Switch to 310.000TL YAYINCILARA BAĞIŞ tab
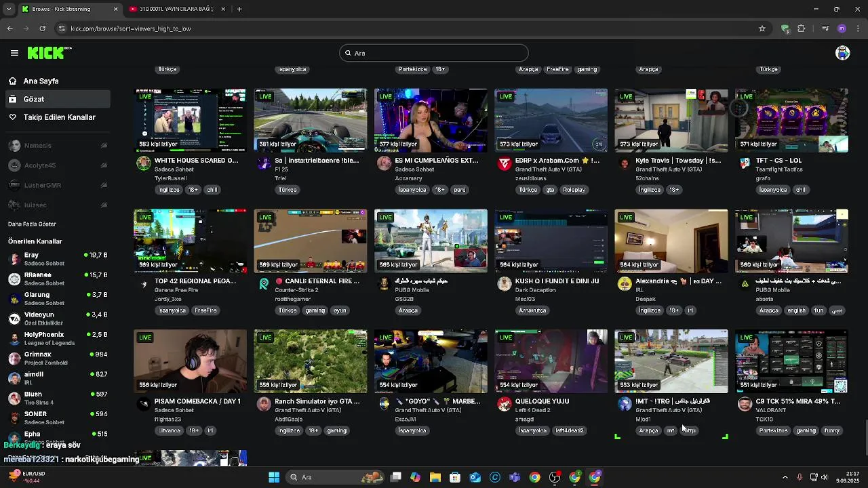This screenshot has width=868, height=488. point(178,9)
